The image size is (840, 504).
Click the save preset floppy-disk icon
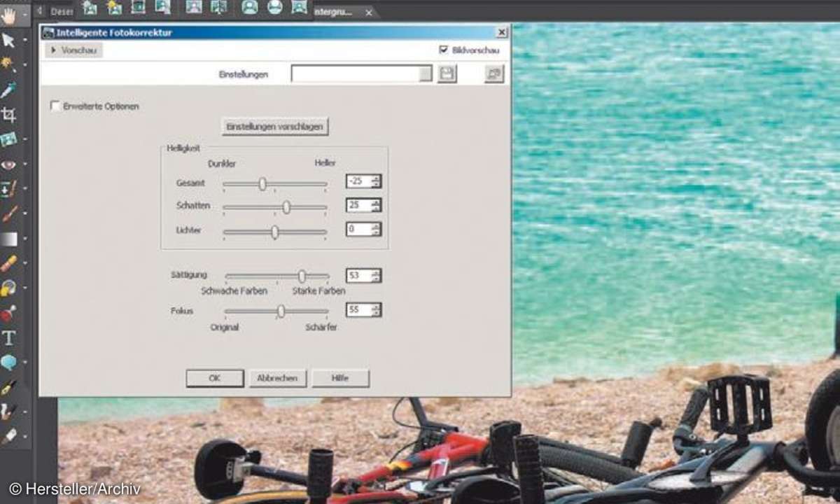447,73
